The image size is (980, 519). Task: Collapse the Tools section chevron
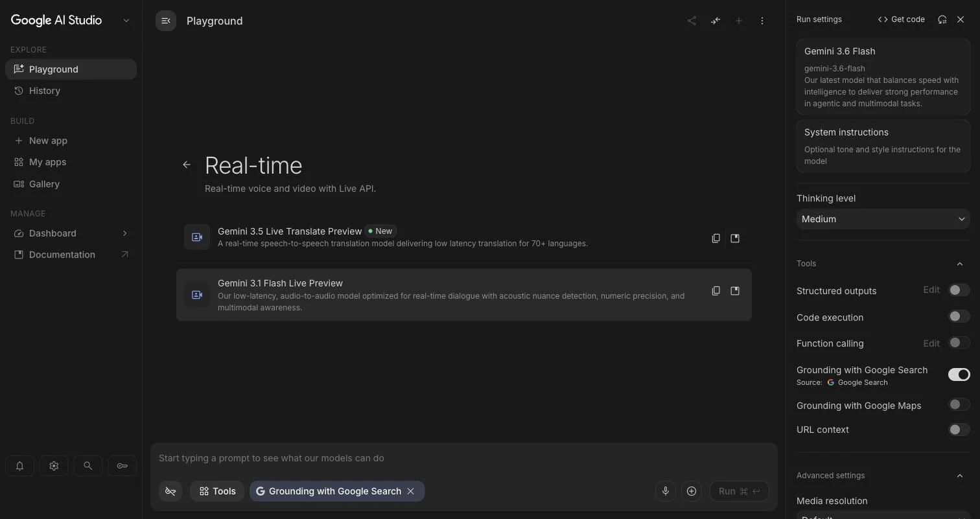click(x=960, y=264)
